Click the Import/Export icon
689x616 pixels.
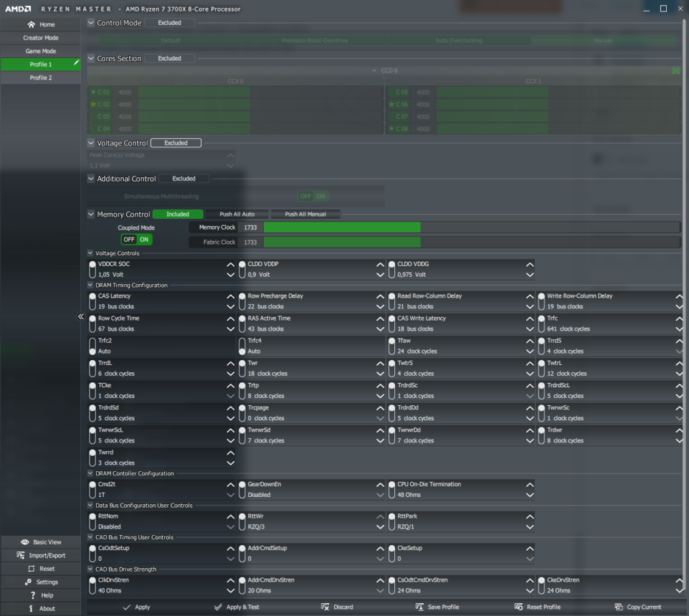pos(21,555)
